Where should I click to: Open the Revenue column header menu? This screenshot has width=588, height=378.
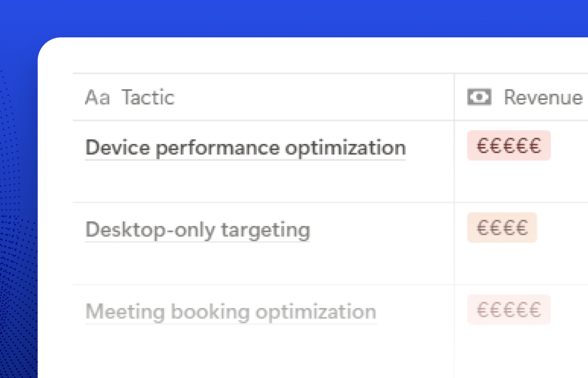543,98
